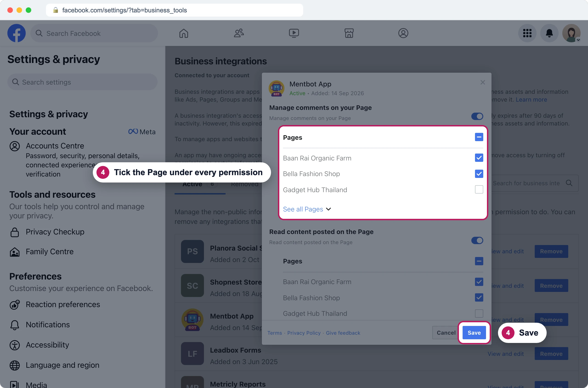Click the Facebook logo icon

point(16,33)
